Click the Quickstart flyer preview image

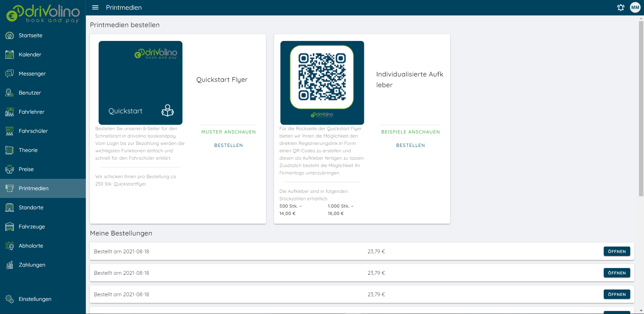(141, 83)
